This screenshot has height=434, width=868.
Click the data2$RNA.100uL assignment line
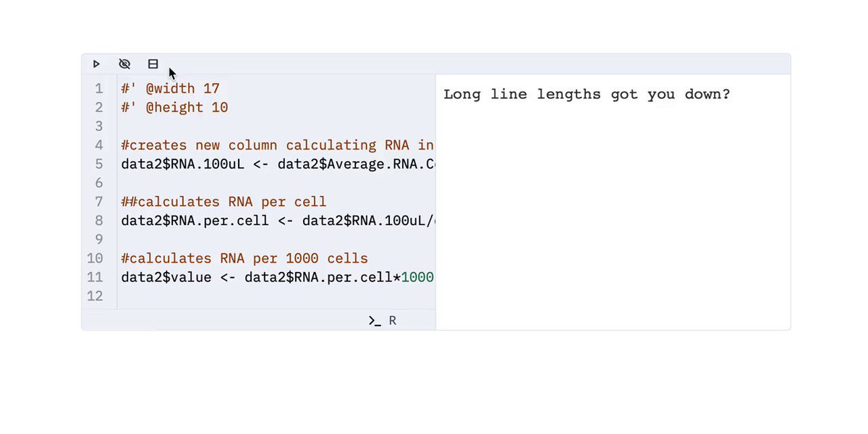click(x=278, y=164)
